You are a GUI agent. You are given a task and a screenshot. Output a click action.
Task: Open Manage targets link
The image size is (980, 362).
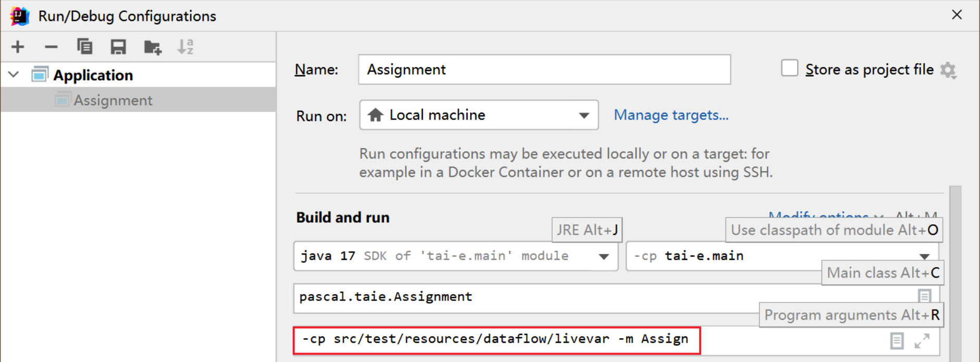pyautogui.click(x=671, y=115)
